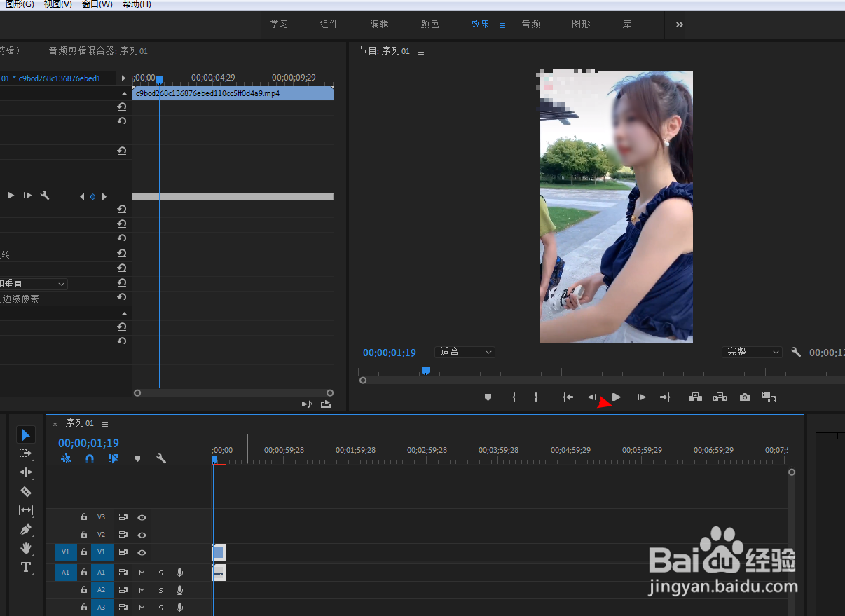Viewport: 845px width, 616px height.
Task: Toggle Snap in timeline
Action: click(x=90, y=458)
